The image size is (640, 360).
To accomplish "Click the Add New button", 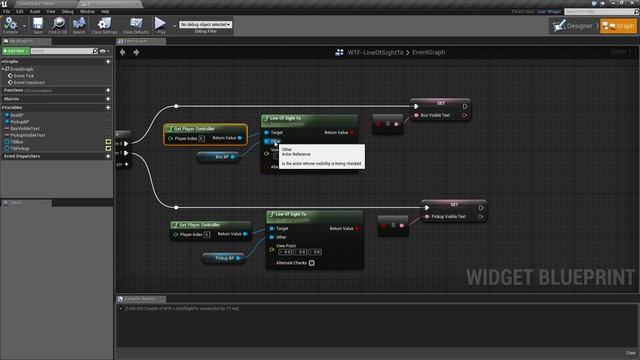I will click(16, 51).
